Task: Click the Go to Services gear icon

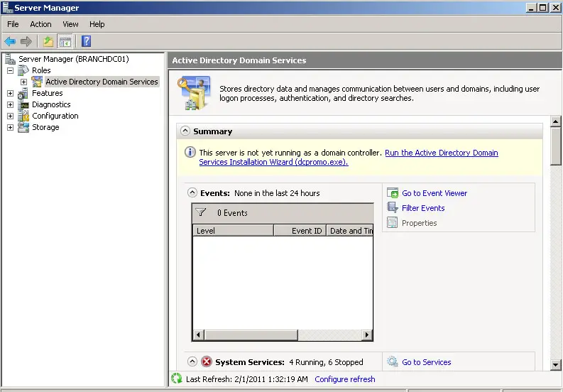Action: click(x=393, y=362)
